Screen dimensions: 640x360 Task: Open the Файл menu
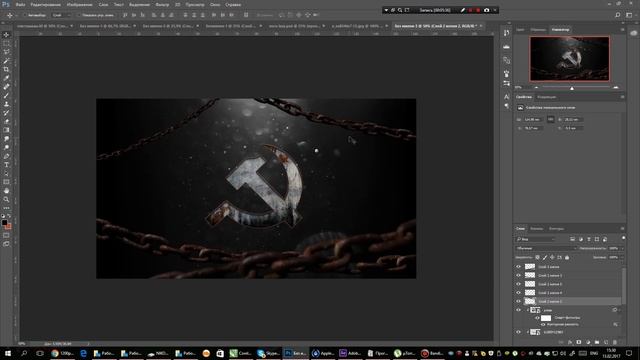click(x=20, y=4)
